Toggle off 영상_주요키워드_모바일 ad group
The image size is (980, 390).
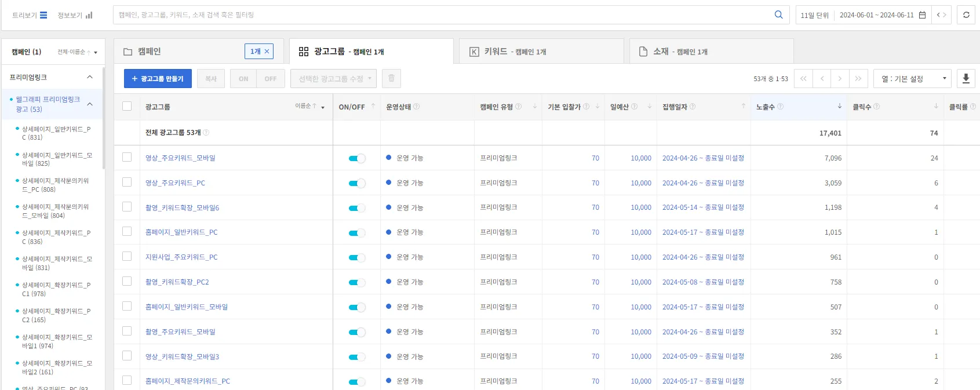[x=357, y=158]
